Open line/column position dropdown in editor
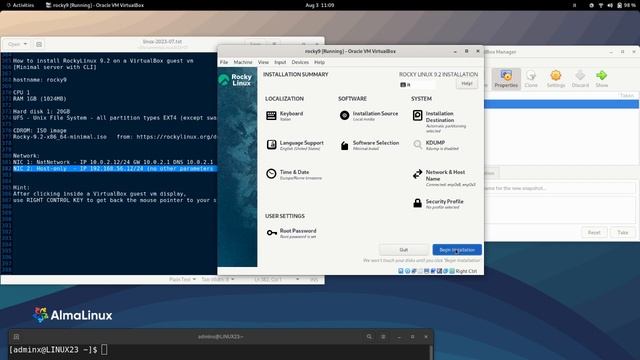 coord(277,279)
